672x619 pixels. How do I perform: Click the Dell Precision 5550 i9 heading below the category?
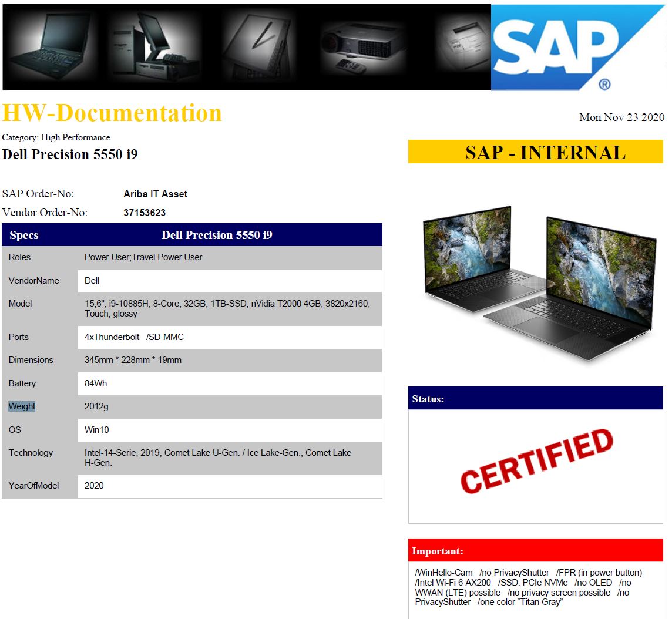pyautogui.click(x=70, y=154)
